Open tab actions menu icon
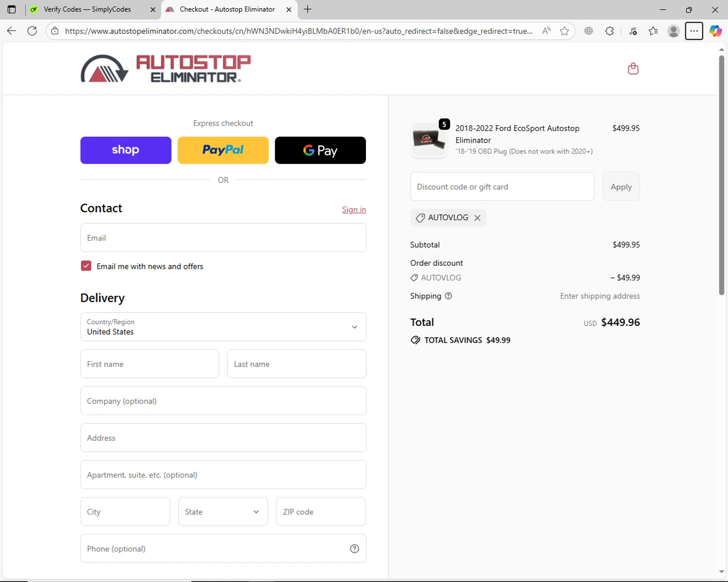728x582 pixels. 12,9
